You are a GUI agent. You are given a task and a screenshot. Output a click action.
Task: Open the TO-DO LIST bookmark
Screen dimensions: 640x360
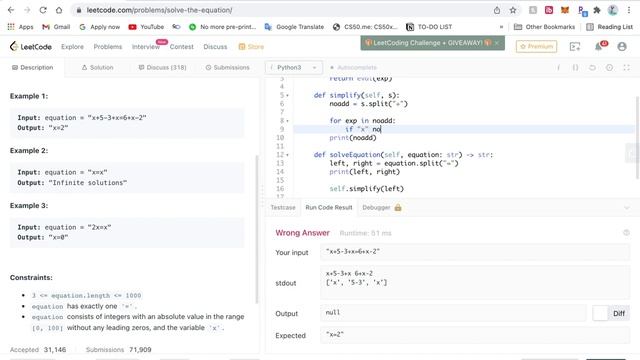click(429, 27)
